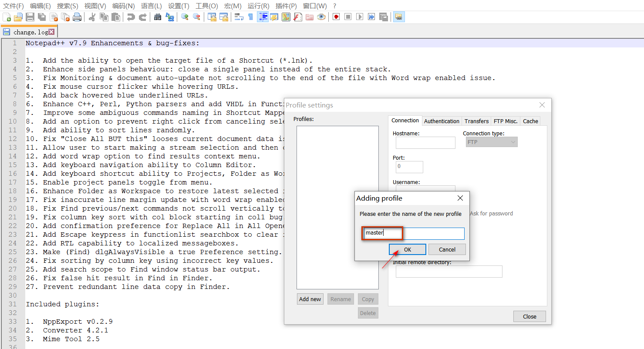
Task: Click the Hostname input field
Action: pyautogui.click(x=425, y=143)
